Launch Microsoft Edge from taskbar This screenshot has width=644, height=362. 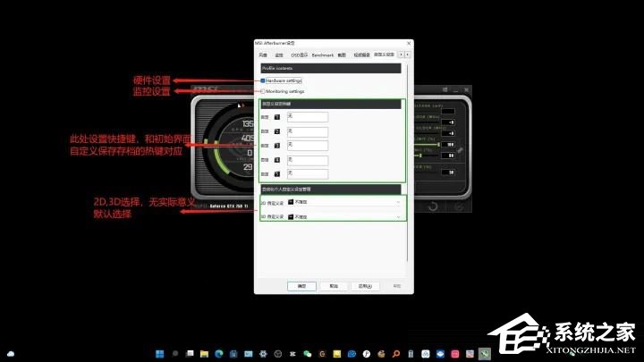[x=219, y=354]
